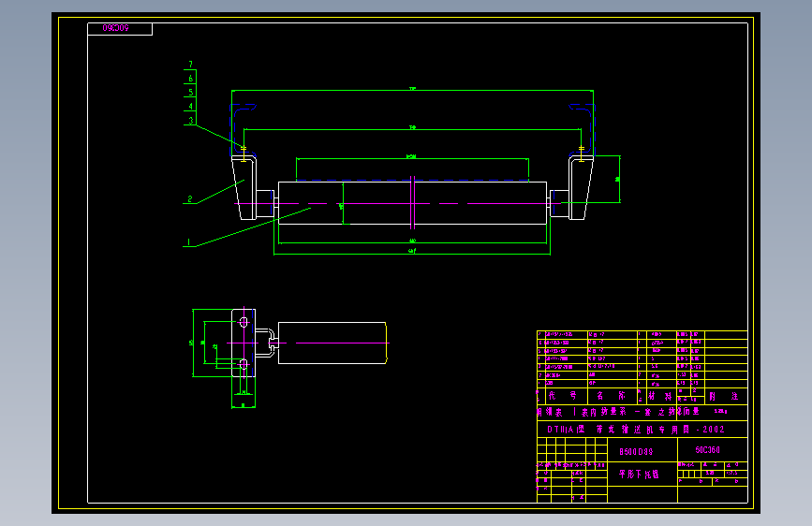This screenshot has width=812, height=526.
Task: Click the '代号' column header
Action: [x=562, y=396]
